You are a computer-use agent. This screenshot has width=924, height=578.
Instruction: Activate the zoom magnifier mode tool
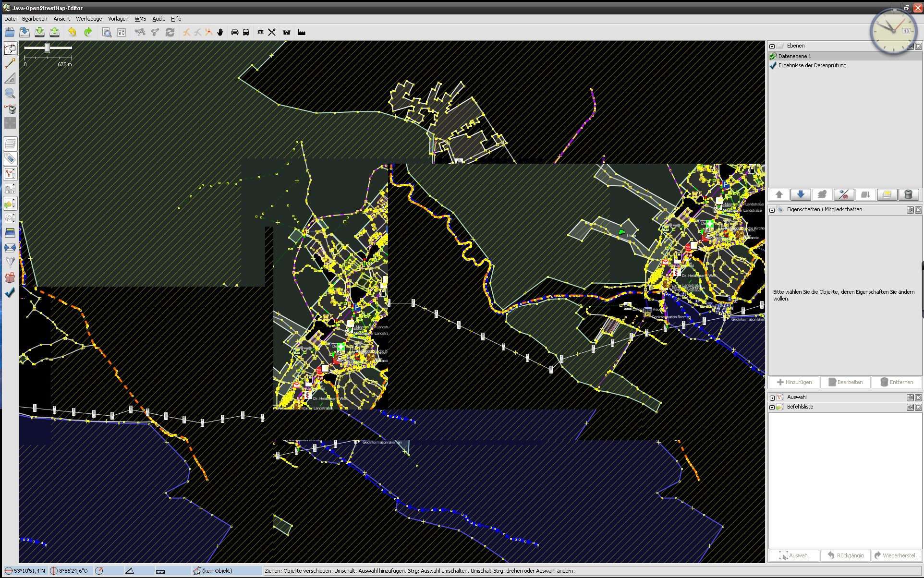click(x=10, y=93)
